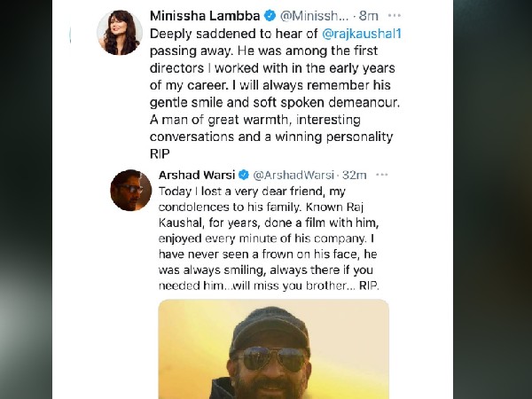Screen dimensions: 532x399
Task: Open the @ArshadWarsi handle
Action: [x=293, y=176]
